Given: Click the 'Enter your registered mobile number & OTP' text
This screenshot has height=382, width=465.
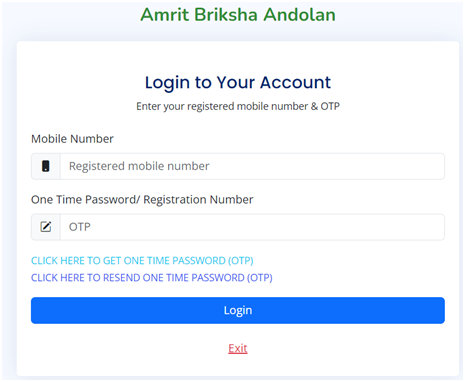Looking at the screenshot, I should pyautogui.click(x=238, y=106).
